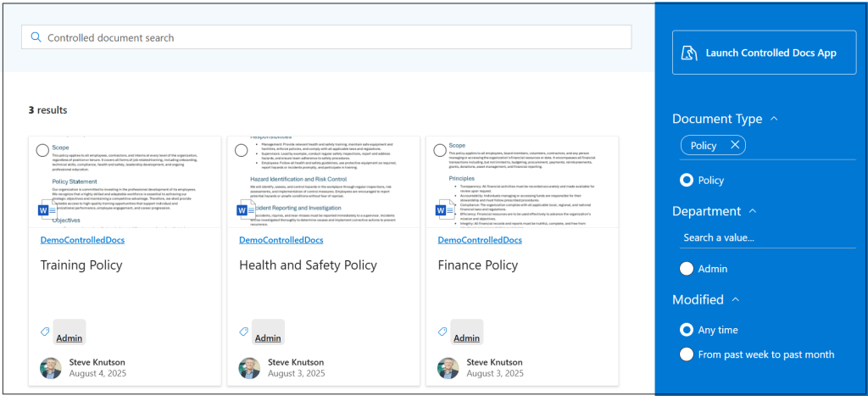Image resolution: width=868 pixels, height=396 pixels.
Task: Click the tag icon on Training Policy card
Action: [x=45, y=332]
